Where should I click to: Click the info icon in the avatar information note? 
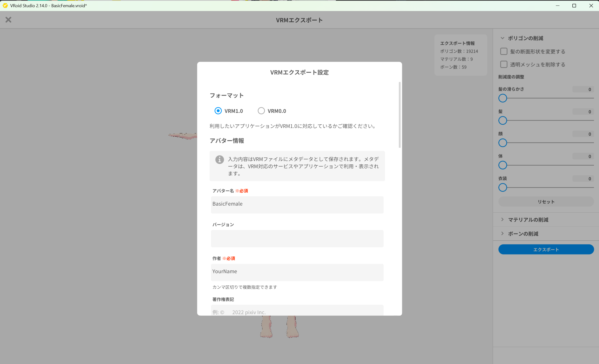pos(220,159)
